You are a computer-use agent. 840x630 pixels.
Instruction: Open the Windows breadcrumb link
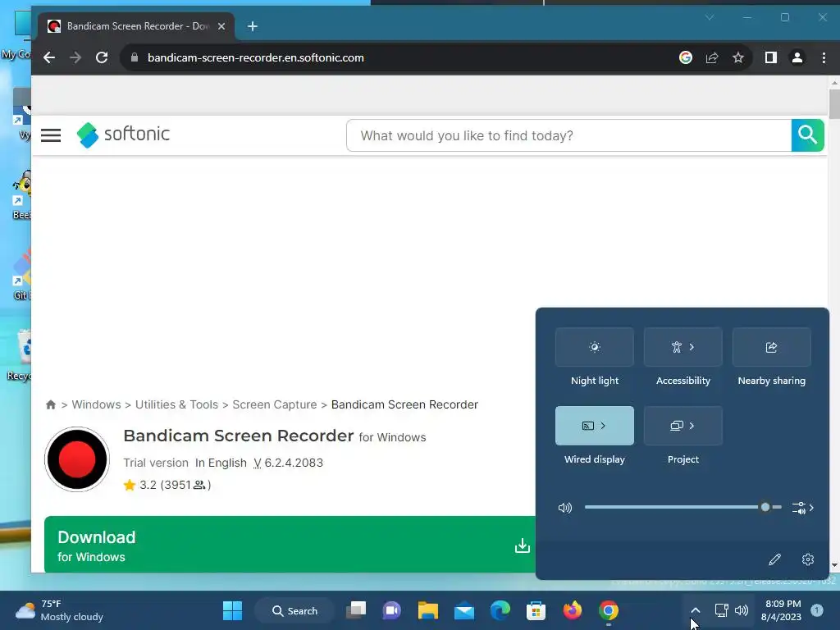[x=97, y=404]
